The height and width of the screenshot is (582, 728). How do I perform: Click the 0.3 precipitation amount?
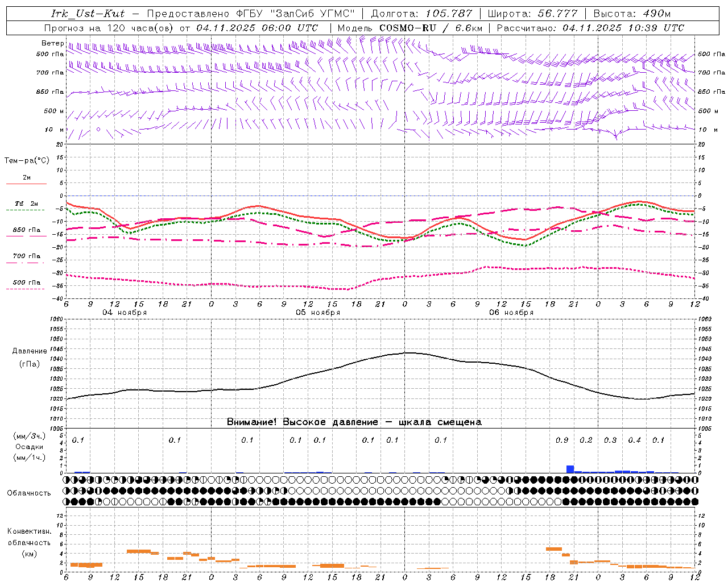pos(610,440)
